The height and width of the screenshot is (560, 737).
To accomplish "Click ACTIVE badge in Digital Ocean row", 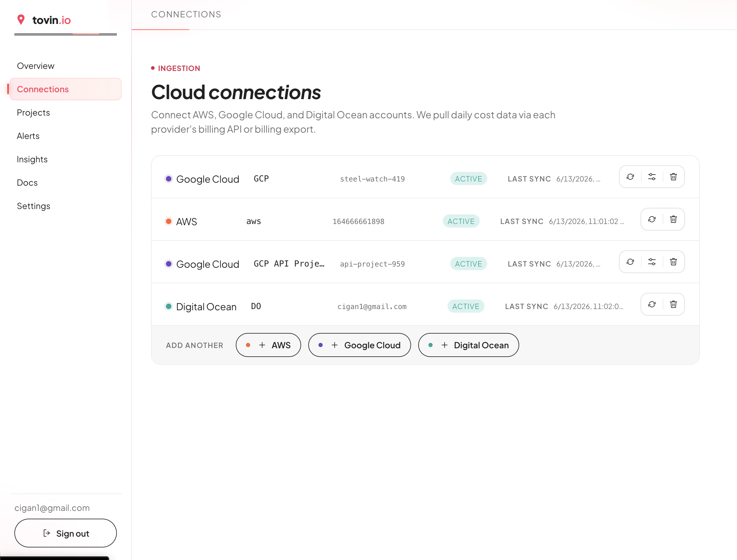I will [466, 306].
